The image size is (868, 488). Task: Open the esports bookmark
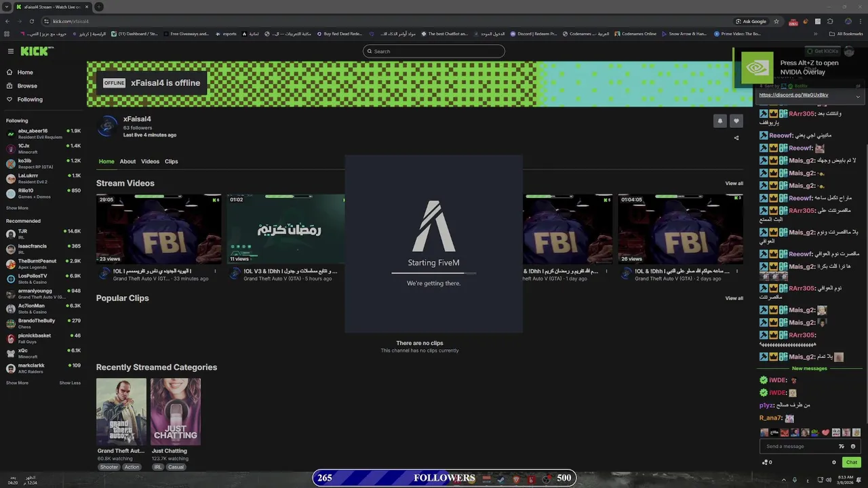click(226, 34)
